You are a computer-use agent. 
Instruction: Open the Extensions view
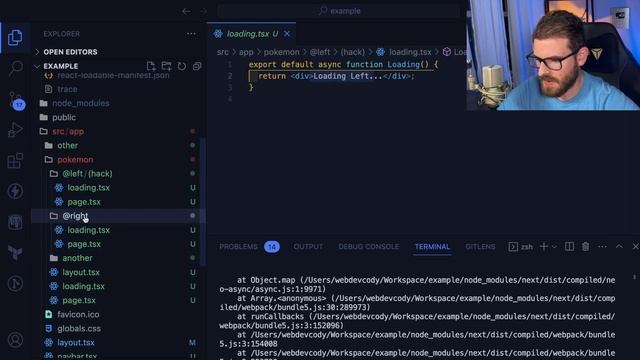point(15,160)
